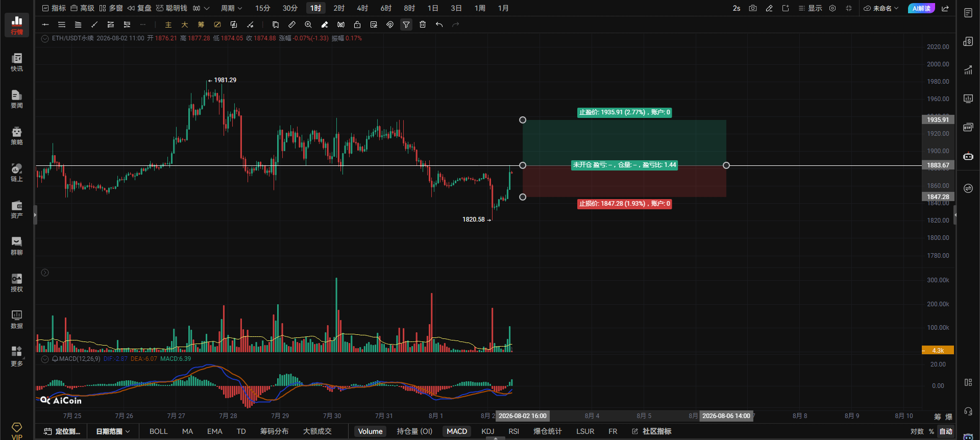Expand the left panel collapse handle

point(35,215)
